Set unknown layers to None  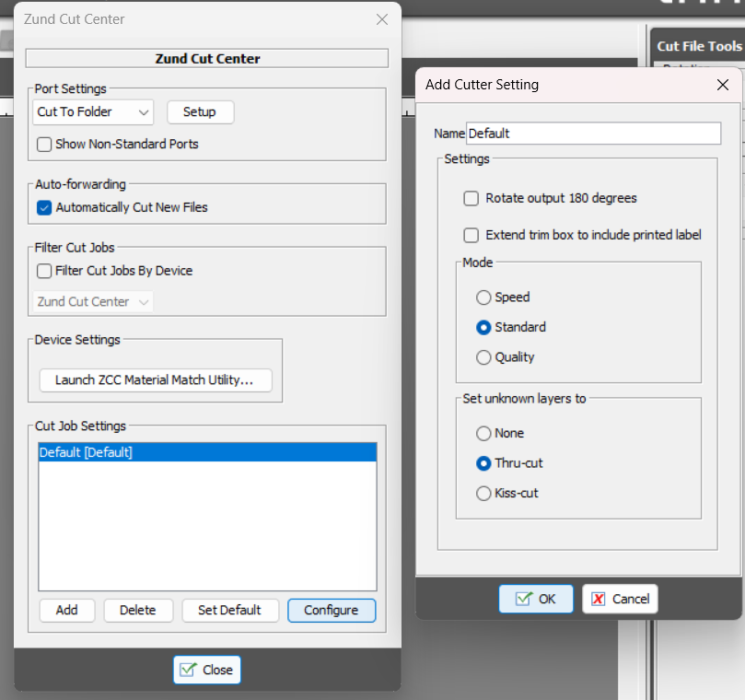tap(483, 434)
